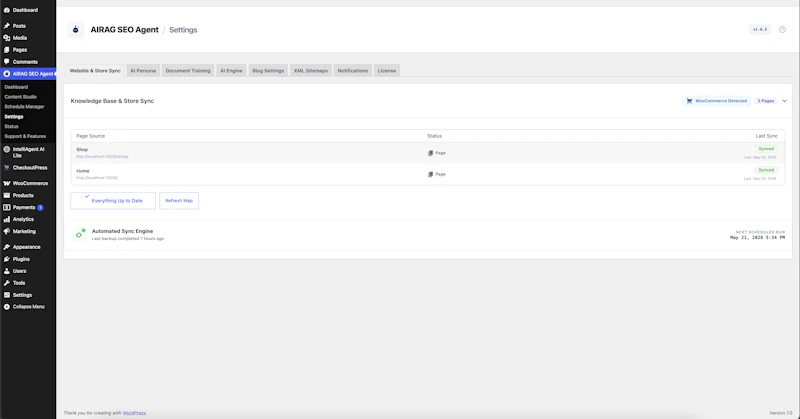Click the Appearance brush icon
Image resolution: width=800 pixels, height=419 pixels.
(7, 247)
